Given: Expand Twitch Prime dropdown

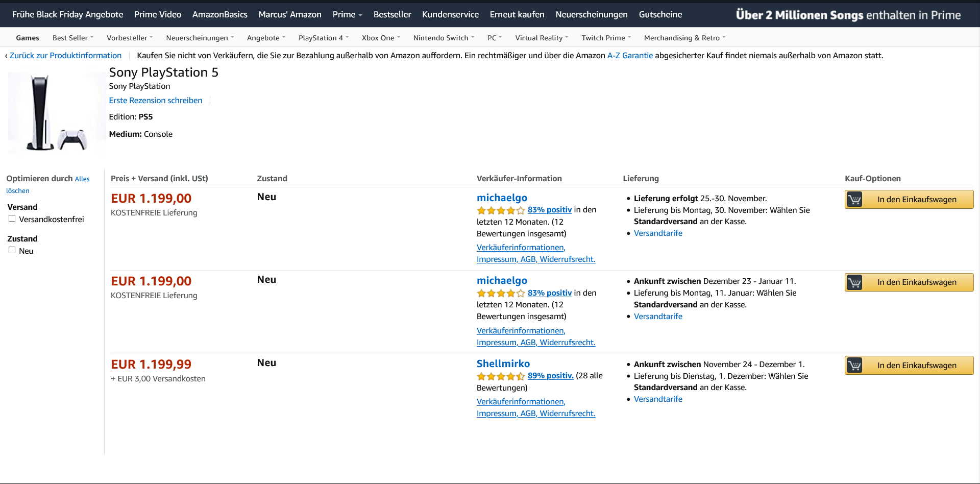Looking at the screenshot, I should click(606, 38).
